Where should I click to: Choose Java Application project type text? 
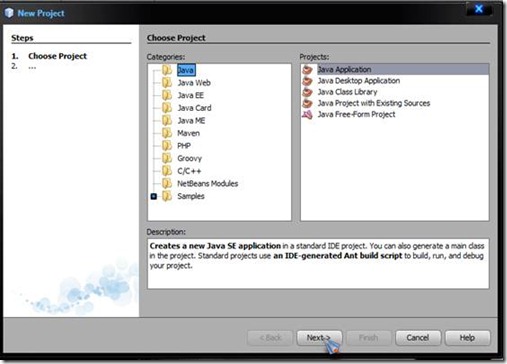point(344,70)
